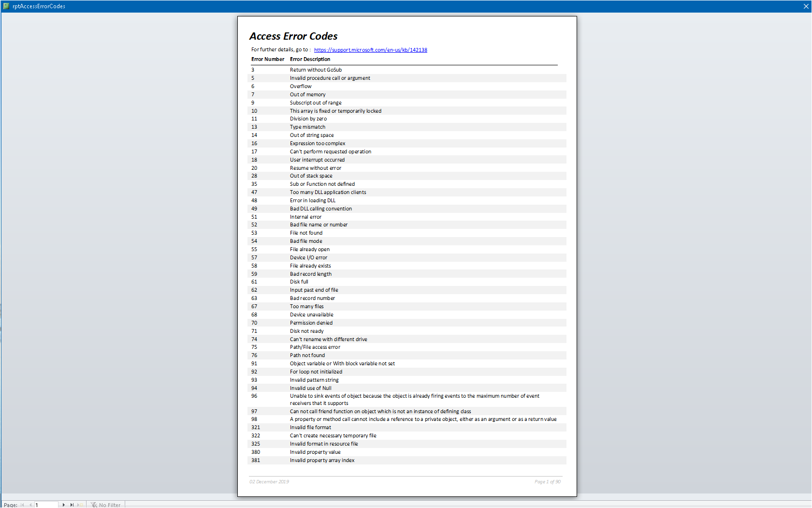Click 'Invalid use of Null' text

311,388
